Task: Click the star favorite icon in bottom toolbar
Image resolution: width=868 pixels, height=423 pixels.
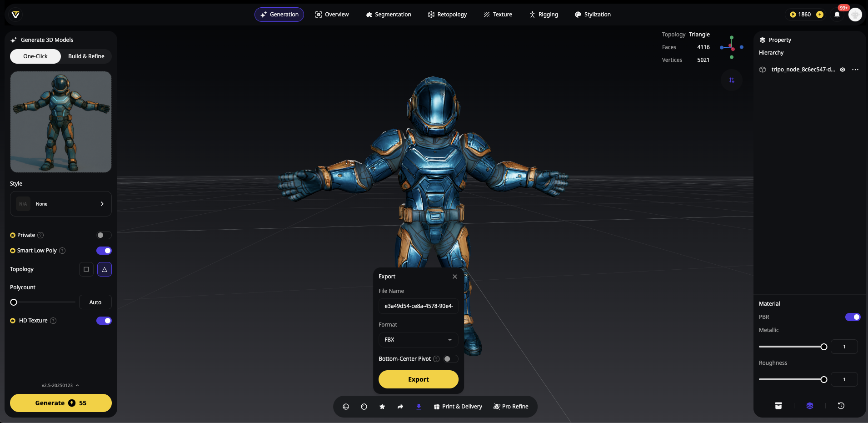Action: coord(382,407)
